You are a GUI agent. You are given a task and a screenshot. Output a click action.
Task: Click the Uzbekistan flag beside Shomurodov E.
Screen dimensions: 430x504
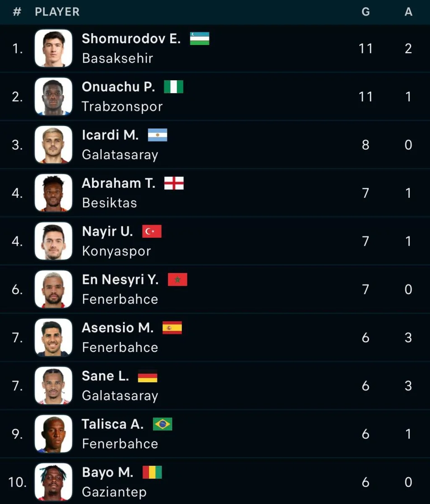[x=199, y=39]
